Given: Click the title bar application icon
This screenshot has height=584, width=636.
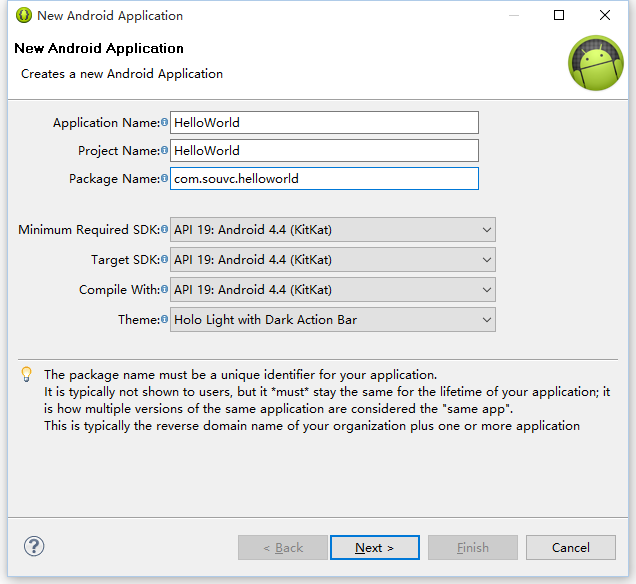Looking at the screenshot, I should click(23, 16).
